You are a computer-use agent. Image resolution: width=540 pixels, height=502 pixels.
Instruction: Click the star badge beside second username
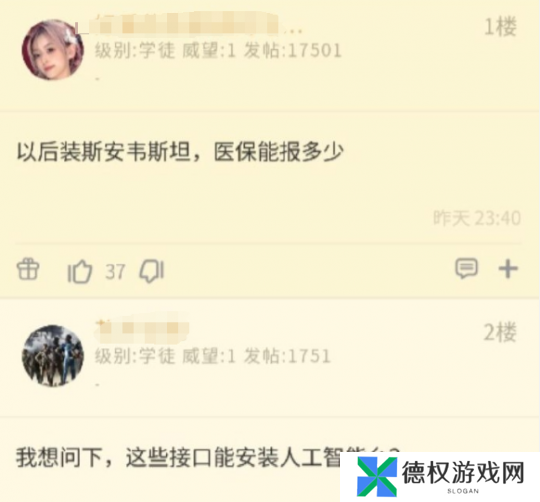(101, 323)
